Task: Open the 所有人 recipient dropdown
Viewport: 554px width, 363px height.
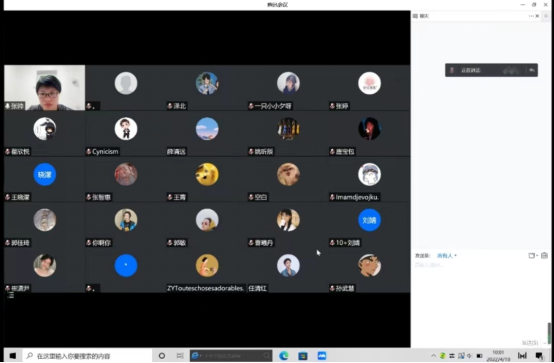Action: pyautogui.click(x=447, y=256)
